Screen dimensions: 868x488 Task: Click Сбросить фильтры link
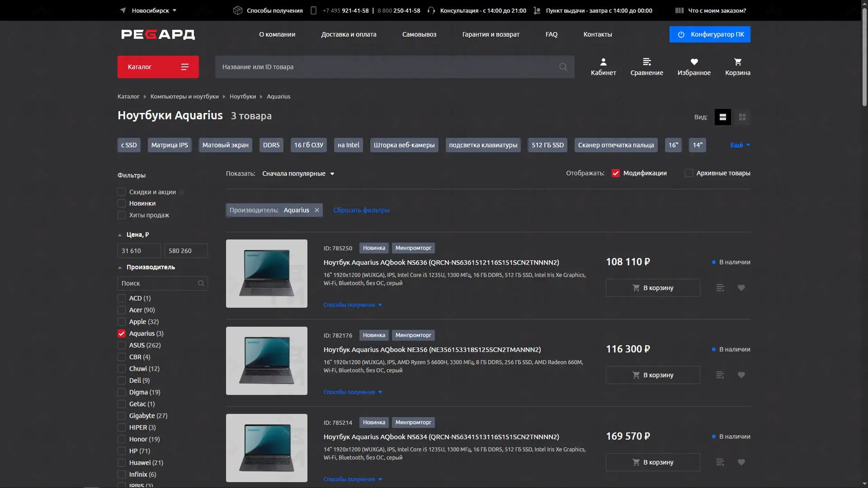pos(361,210)
